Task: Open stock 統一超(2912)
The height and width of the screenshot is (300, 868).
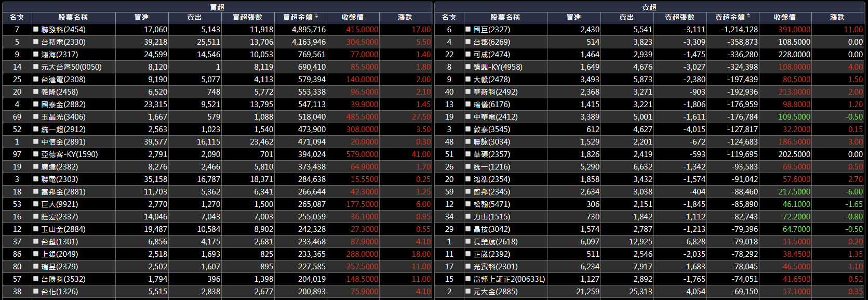Action: [63, 129]
